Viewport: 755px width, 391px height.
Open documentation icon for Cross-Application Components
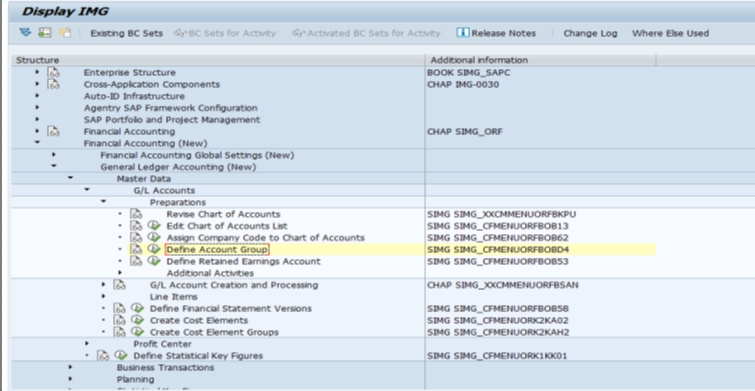pos(53,84)
